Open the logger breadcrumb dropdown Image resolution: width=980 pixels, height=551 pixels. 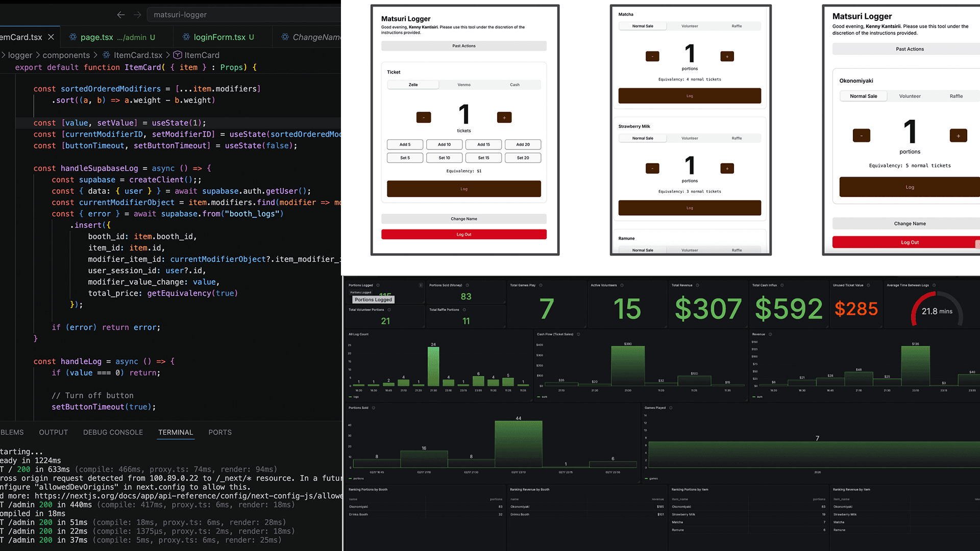click(20, 55)
